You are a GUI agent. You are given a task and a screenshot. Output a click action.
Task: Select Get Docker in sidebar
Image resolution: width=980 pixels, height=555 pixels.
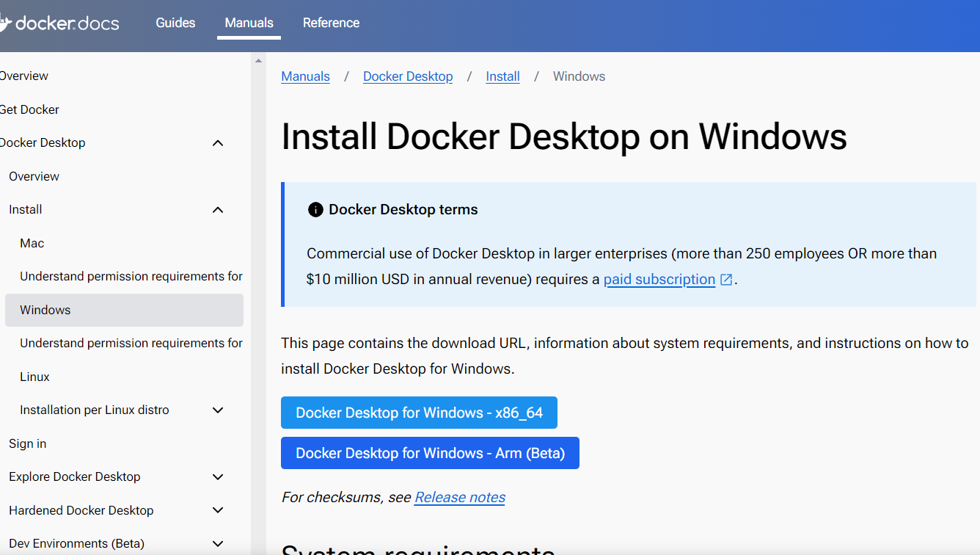point(29,110)
